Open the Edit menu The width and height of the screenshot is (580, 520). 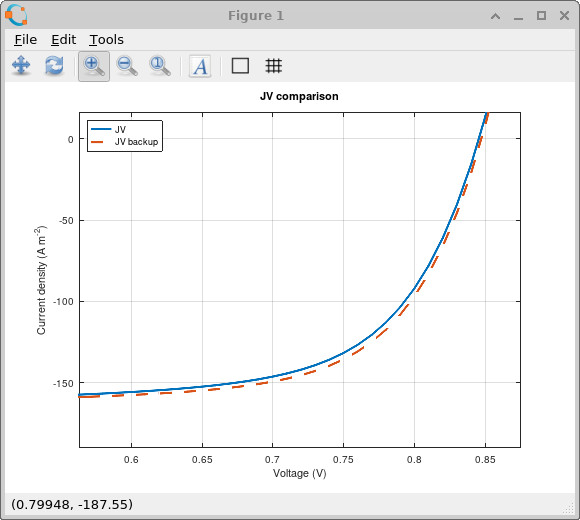pyautogui.click(x=64, y=40)
